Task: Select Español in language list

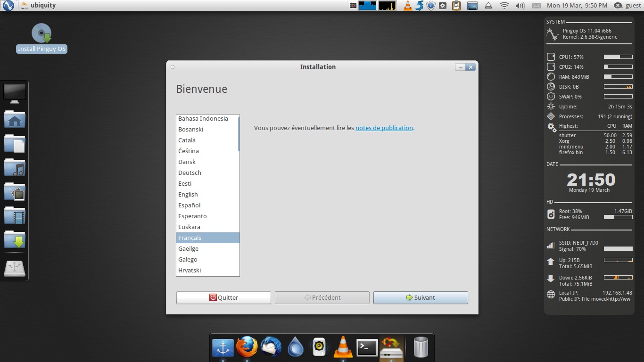Action: click(x=207, y=205)
